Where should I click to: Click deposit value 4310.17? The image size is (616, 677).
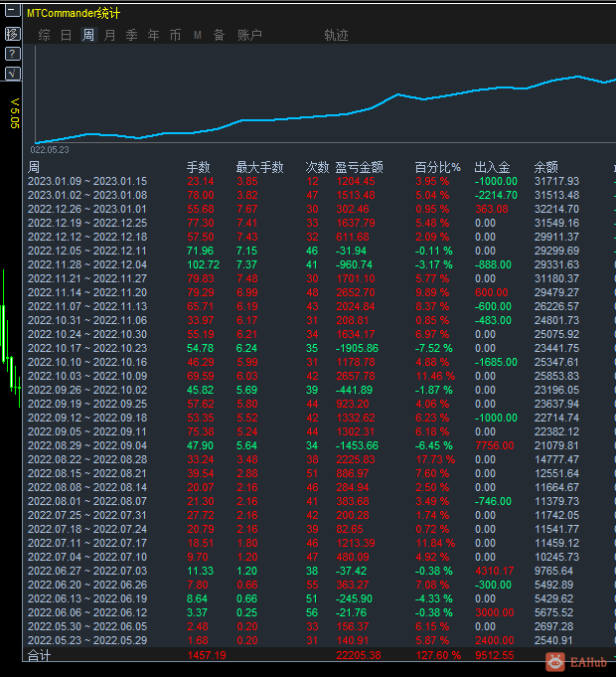tap(495, 571)
